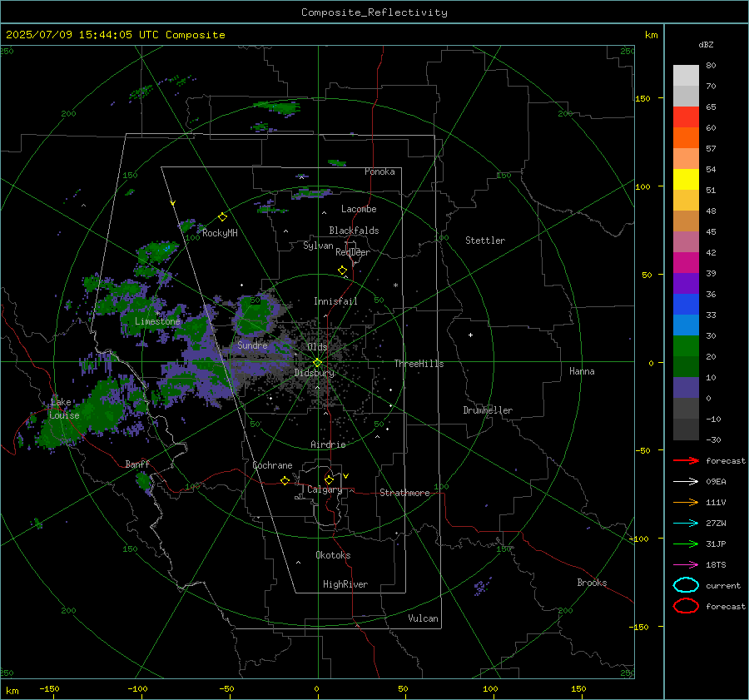Image resolution: width=749 pixels, height=700 pixels.
Task: Select the orange 57-60 dBZ swatch
Action: coord(686,137)
